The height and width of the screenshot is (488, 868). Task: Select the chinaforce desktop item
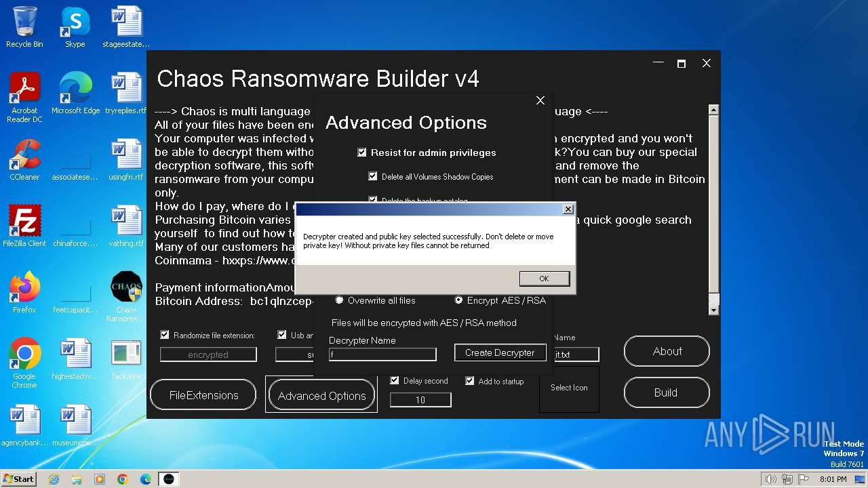(75, 230)
